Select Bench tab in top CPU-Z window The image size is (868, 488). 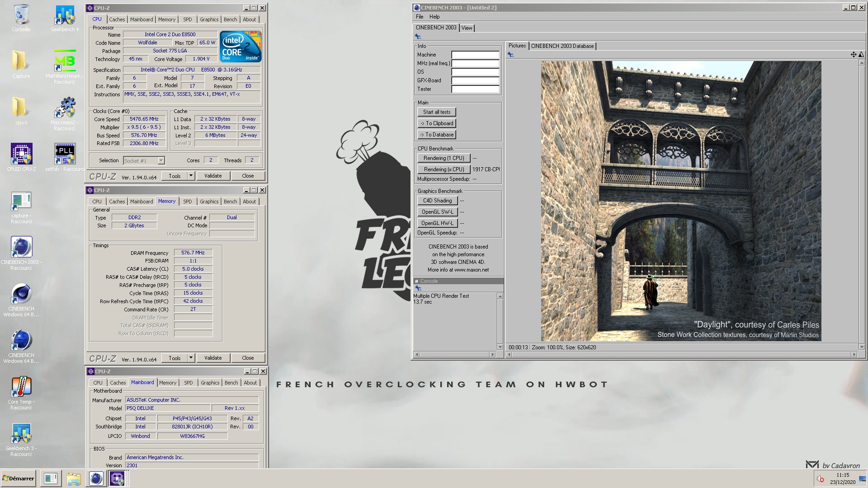[230, 19]
